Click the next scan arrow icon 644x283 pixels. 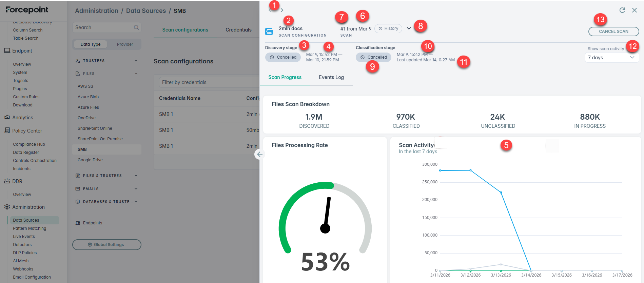coord(282,10)
